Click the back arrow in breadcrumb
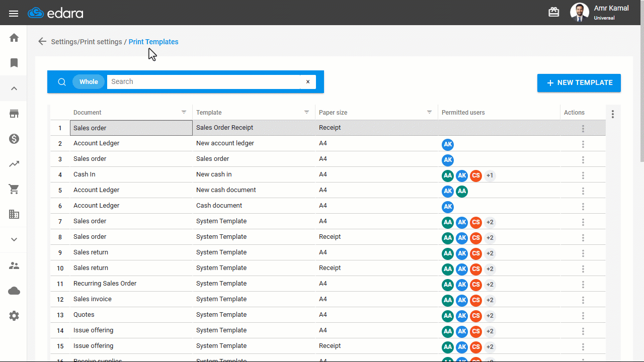 click(x=42, y=42)
